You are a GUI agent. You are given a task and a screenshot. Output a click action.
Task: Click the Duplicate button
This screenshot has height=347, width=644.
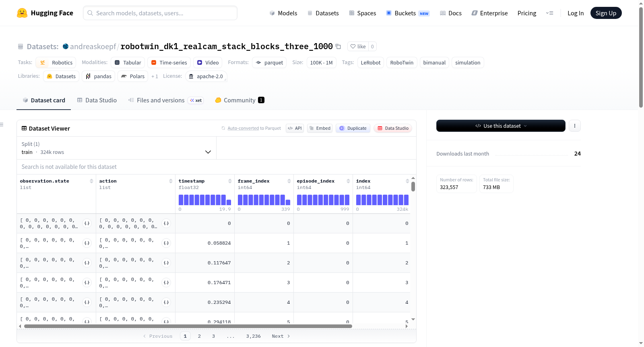pyautogui.click(x=353, y=128)
